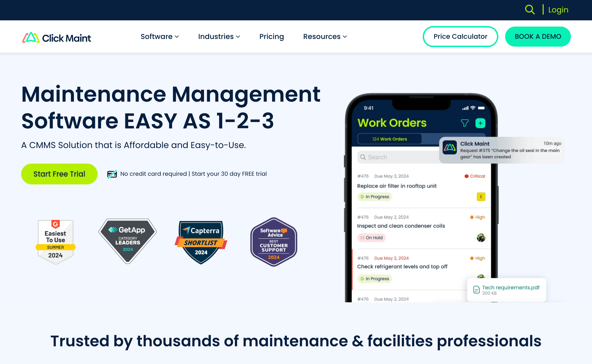The image size is (592, 364).
Task: Click the red 'Due May 2, 2024' overdue date
Action: [x=391, y=258]
